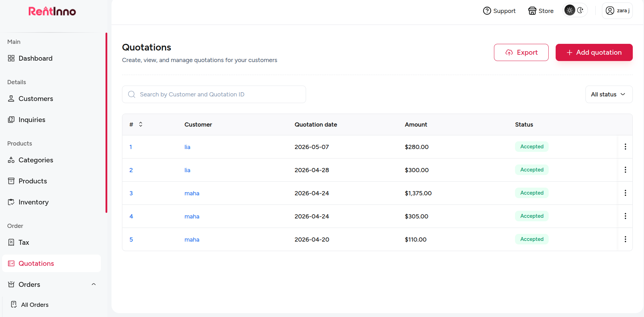Open the Store link
This screenshot has width=644, height=317.
point(541,11)
